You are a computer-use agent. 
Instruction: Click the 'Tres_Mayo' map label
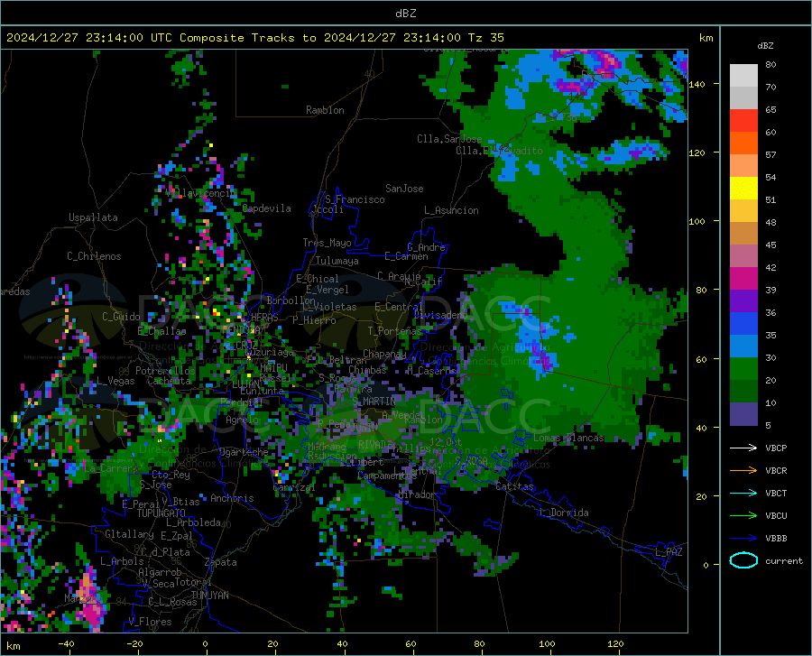(x=327, y=243)
